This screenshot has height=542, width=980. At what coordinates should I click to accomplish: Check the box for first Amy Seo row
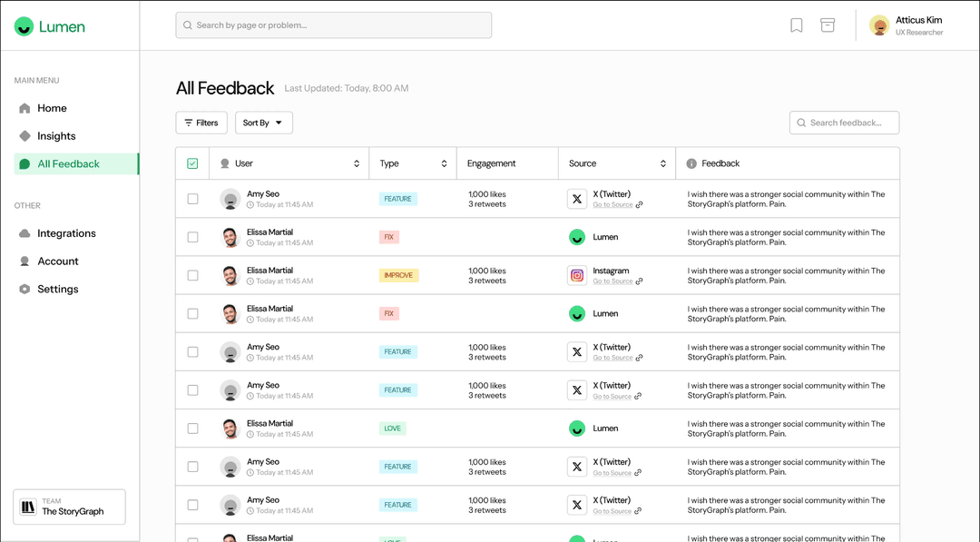coord(192,199)
